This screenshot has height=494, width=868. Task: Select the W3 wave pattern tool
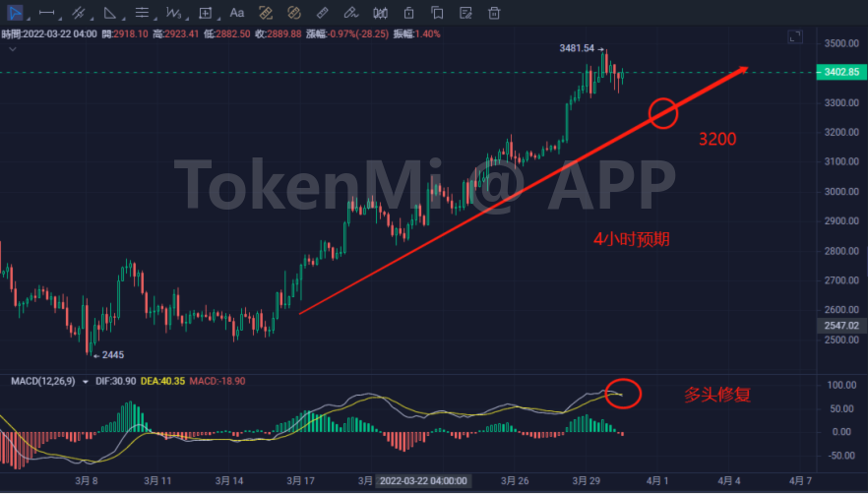click(173, 12)
